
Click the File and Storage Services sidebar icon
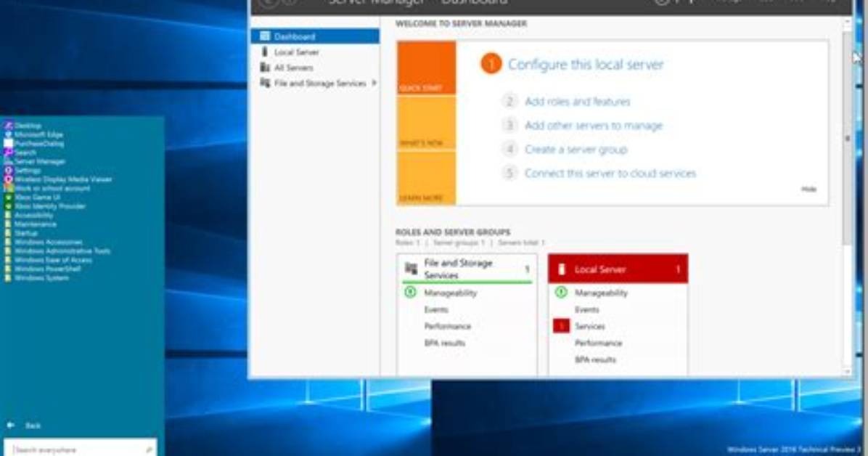point(265,83)
